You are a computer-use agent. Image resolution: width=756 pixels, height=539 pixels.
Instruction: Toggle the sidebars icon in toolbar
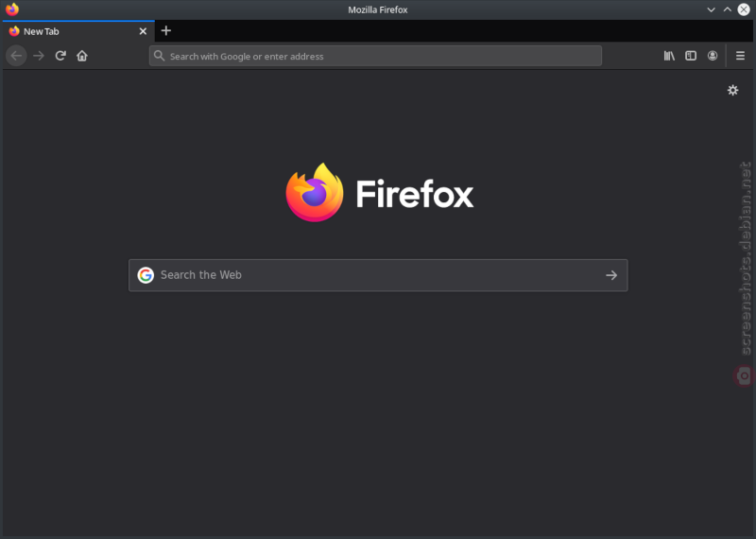[x=691, y=56]
